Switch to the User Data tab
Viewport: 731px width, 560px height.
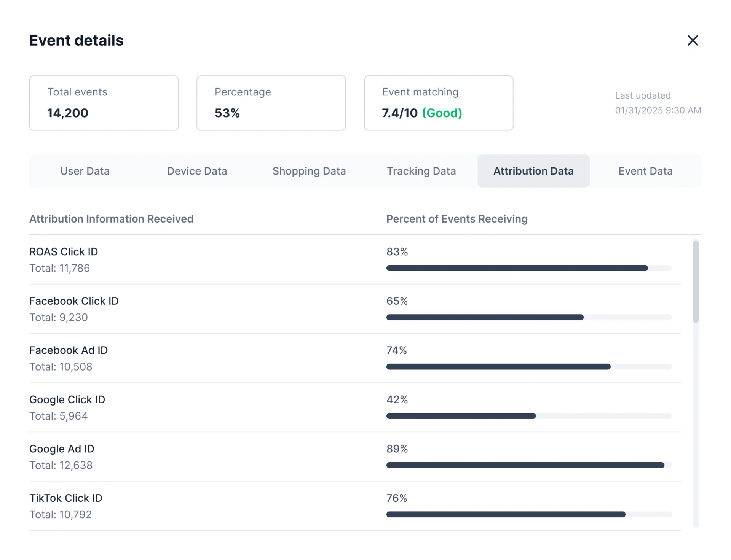coord(85,171)
